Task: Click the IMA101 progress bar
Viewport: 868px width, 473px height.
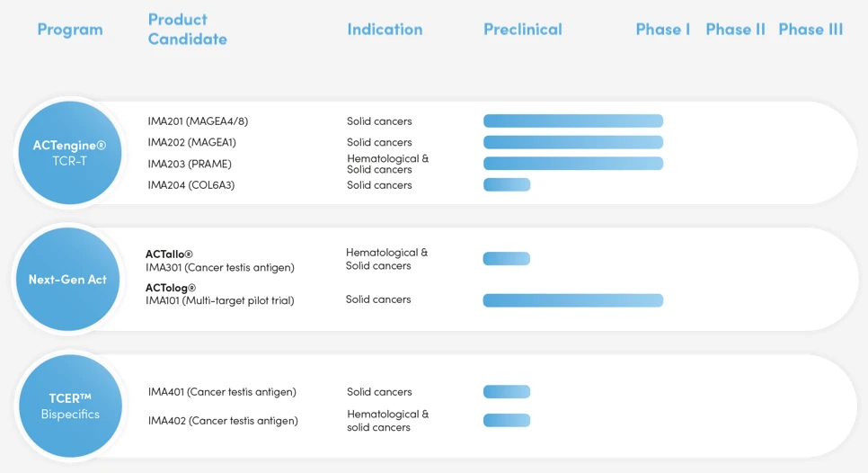Action: tap(573, 300)
